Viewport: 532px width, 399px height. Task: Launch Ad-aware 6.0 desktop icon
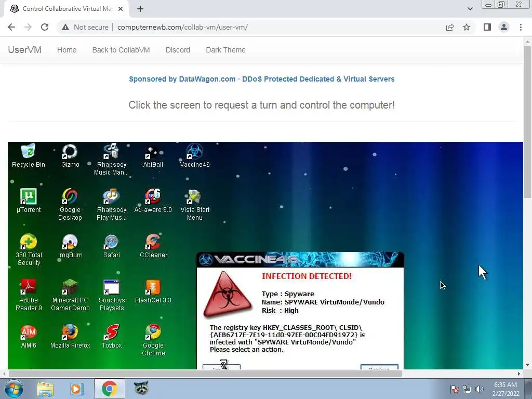click(x=153, y=201)
